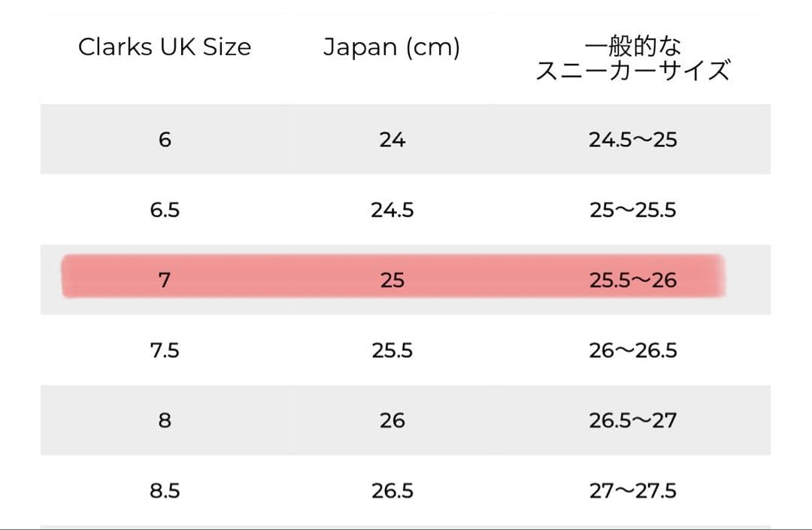Screen dimensions: 812x530
Task: Click Japan size 24 cell
Action: (x=392, y=140)
